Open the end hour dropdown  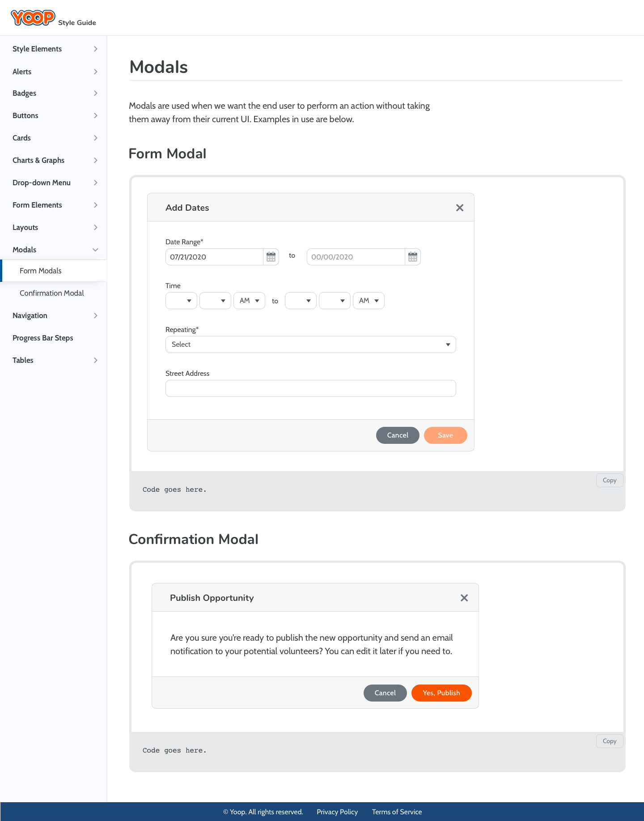point(301,301)
